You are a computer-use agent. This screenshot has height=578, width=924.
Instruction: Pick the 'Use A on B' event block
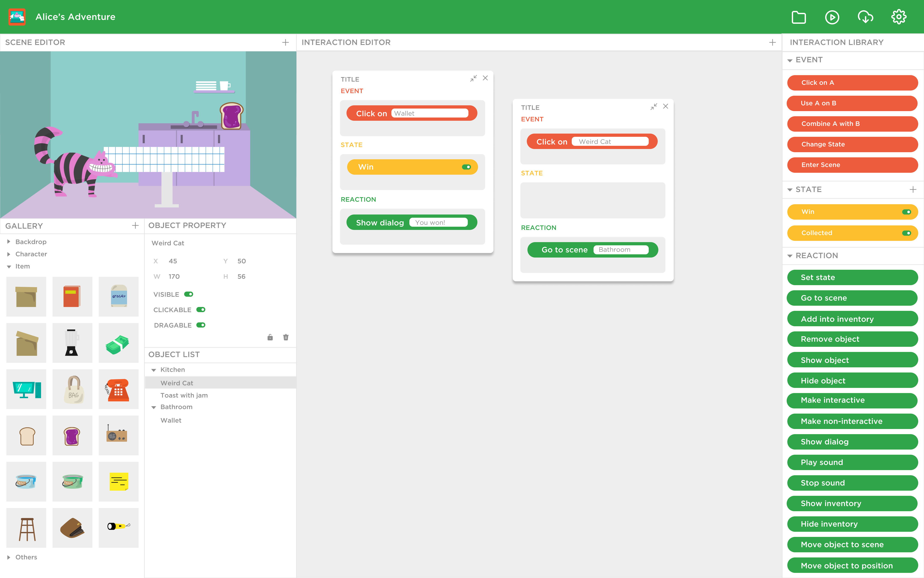[x=852, y=103]
